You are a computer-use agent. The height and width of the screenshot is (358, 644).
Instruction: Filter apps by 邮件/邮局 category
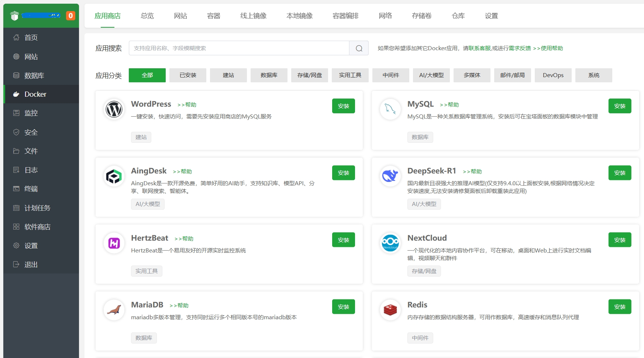[x=513, y=75]
